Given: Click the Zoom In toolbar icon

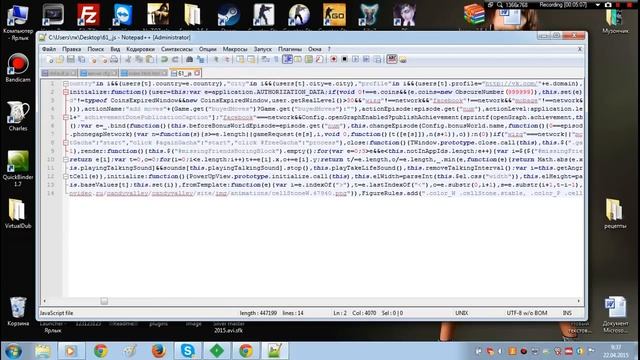Looking at the screenshot, I should click(216, 60).
